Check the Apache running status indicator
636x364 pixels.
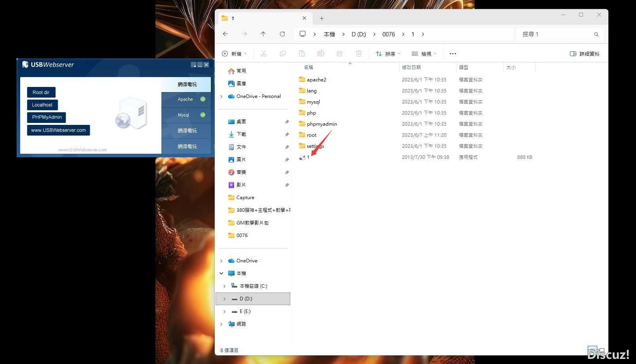(x=203, y=99)
